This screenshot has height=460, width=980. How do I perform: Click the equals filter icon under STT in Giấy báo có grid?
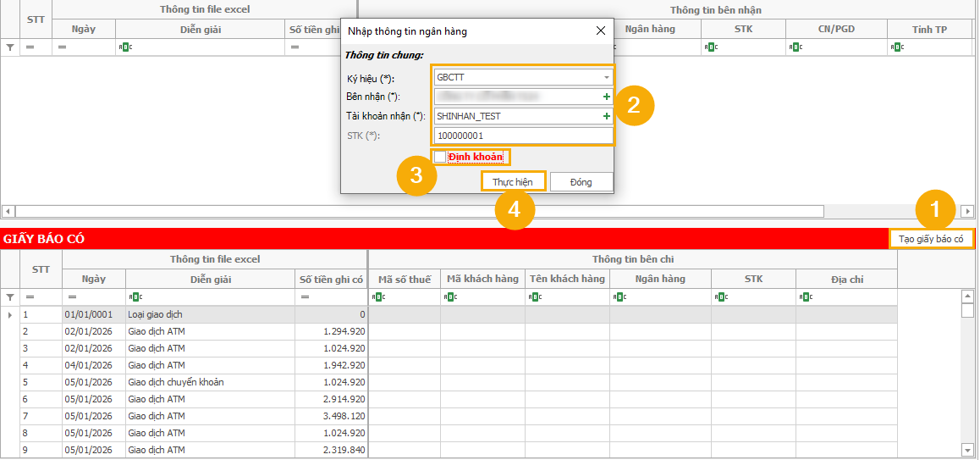pos(30,297)
